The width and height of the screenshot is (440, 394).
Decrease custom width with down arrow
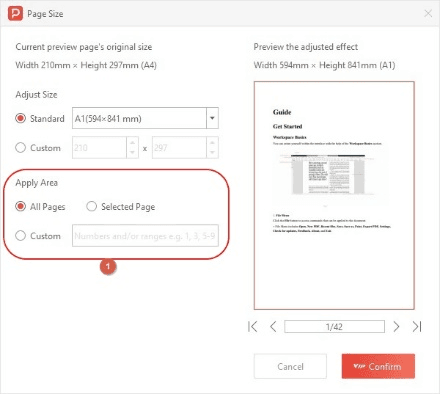click(132, 153)
